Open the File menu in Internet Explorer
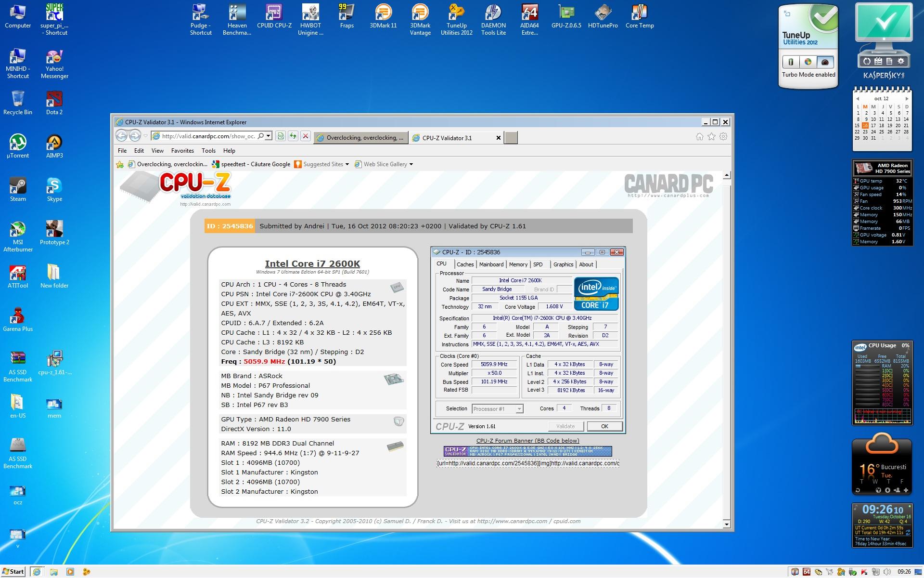This screenshot has width=924, height=578. point(122,151)
